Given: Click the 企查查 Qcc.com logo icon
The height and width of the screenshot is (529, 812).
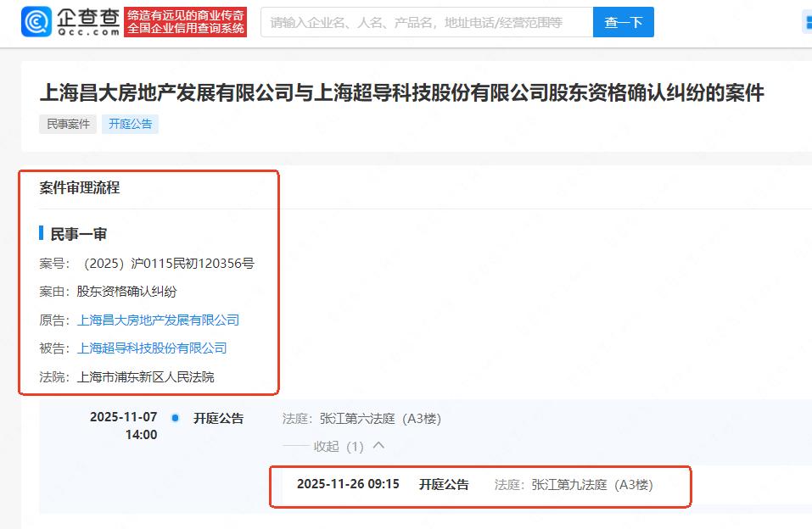Looking at the screenshot, I should pyautogui.click(x=36, y=22).
